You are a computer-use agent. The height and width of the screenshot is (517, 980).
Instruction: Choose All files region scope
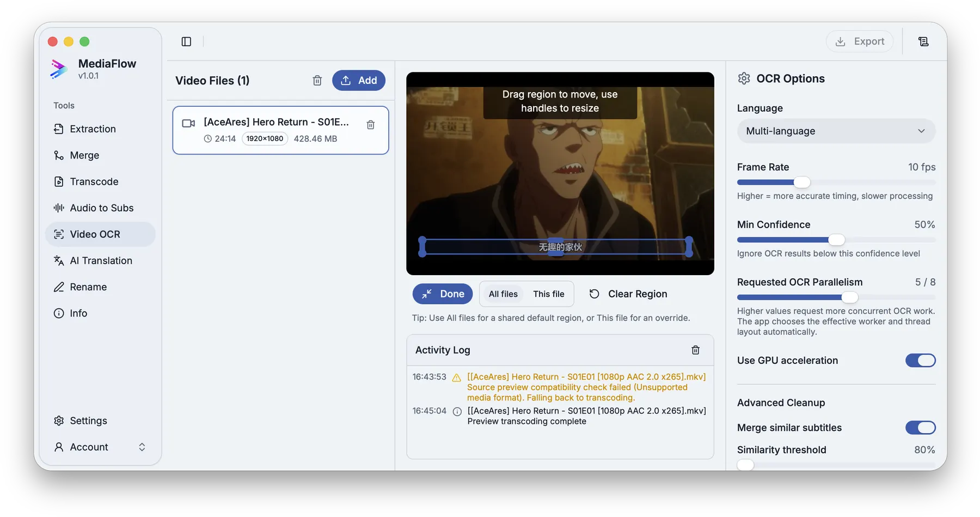tap(503, 294)
